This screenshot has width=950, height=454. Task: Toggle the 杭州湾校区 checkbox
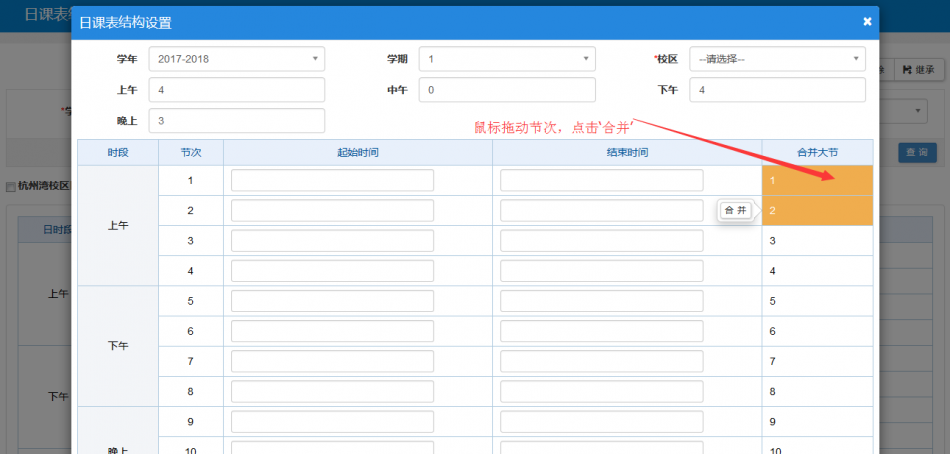click(11, 186)
